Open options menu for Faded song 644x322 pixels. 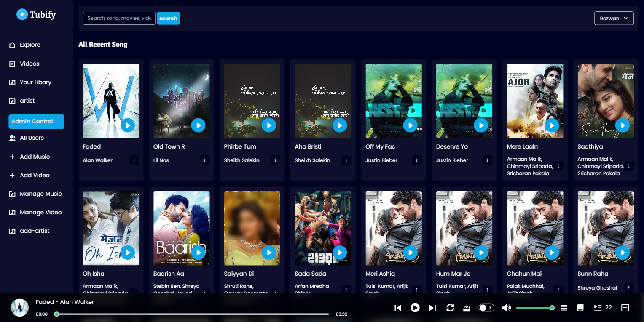(x=134, y=160)
